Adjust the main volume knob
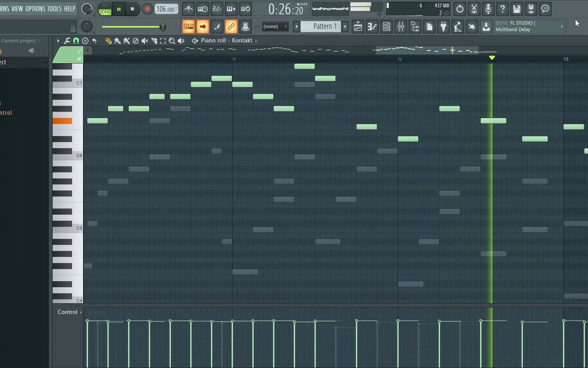The width and height of the screenshot is (588, 368). coord(87,9)
